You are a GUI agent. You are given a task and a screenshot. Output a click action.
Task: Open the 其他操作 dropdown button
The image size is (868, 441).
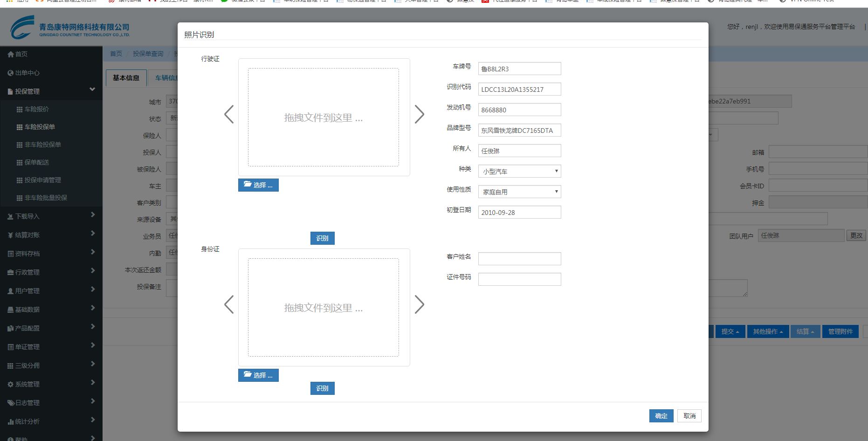click(x=768, y=331)
